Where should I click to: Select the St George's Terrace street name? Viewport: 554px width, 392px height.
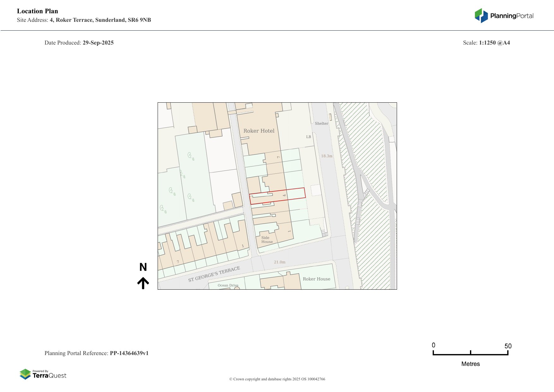tap(214, 274)
